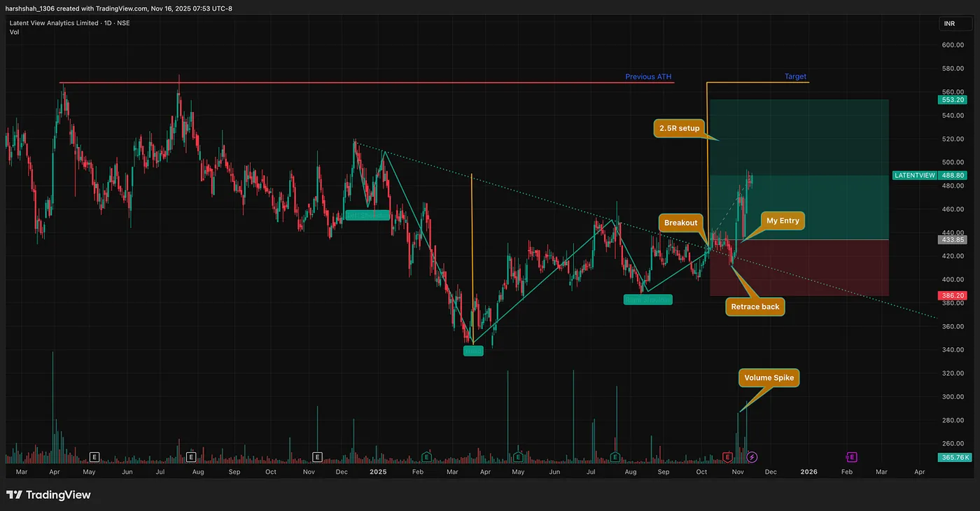This screenshot has height=511, width=980.
Task: Click the white earnings marker at May 2024
Action: pyautogui.click(x=94, y=457)
